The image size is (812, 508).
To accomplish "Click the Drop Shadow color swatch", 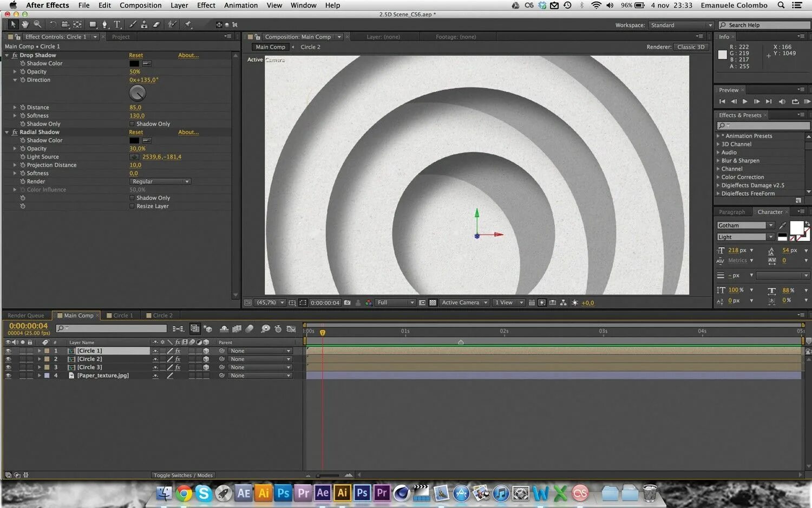I will tap(134, 63).
